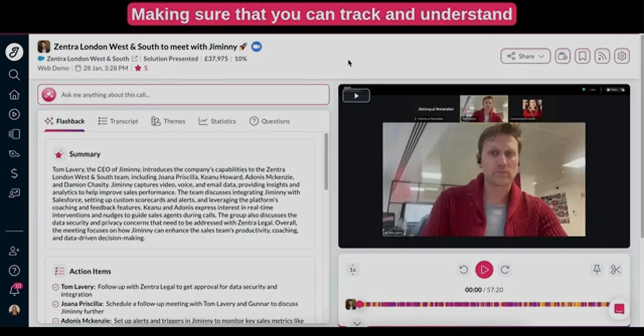This screenshot has height=336, width=644.
Task: Switch to the Statistics tab
Action: coord(217,121)
